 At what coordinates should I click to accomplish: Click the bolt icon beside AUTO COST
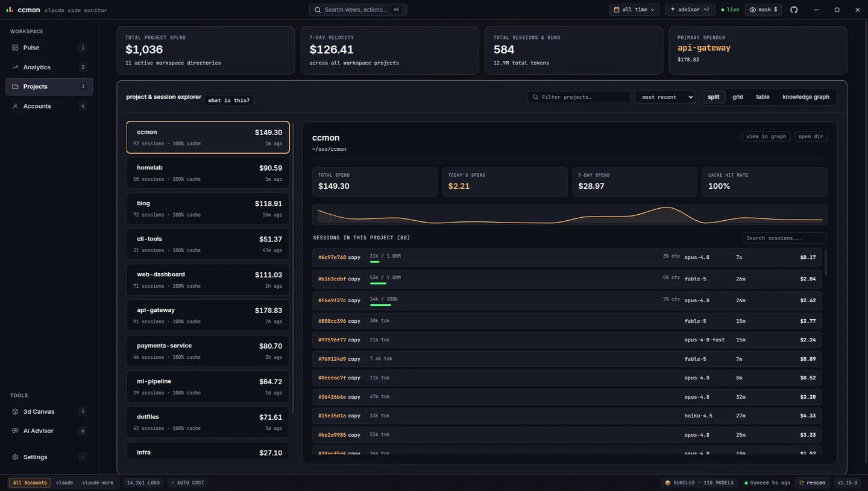172,483
